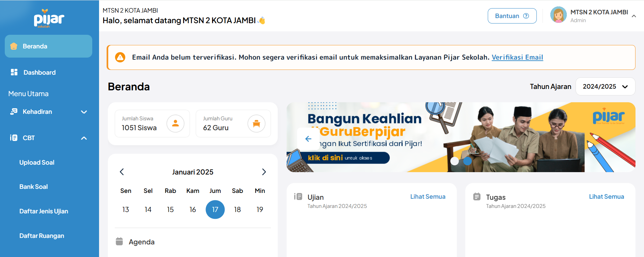The height and width of the screenshot is (257, 644).
Task: Go to the previous month in the calendar
Action: pyautogui.click(x=122, y=172)
